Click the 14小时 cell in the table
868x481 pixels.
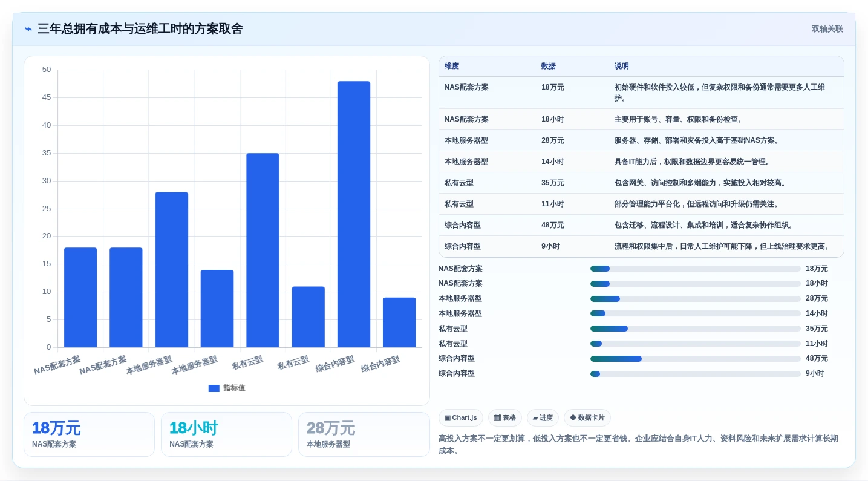[553, 162]
